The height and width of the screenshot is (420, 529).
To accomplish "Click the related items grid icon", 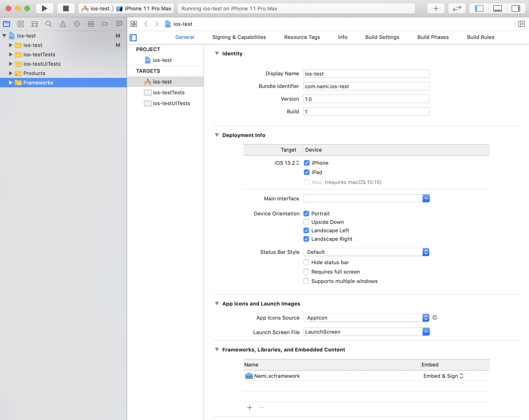I will [x=134, y=24].
